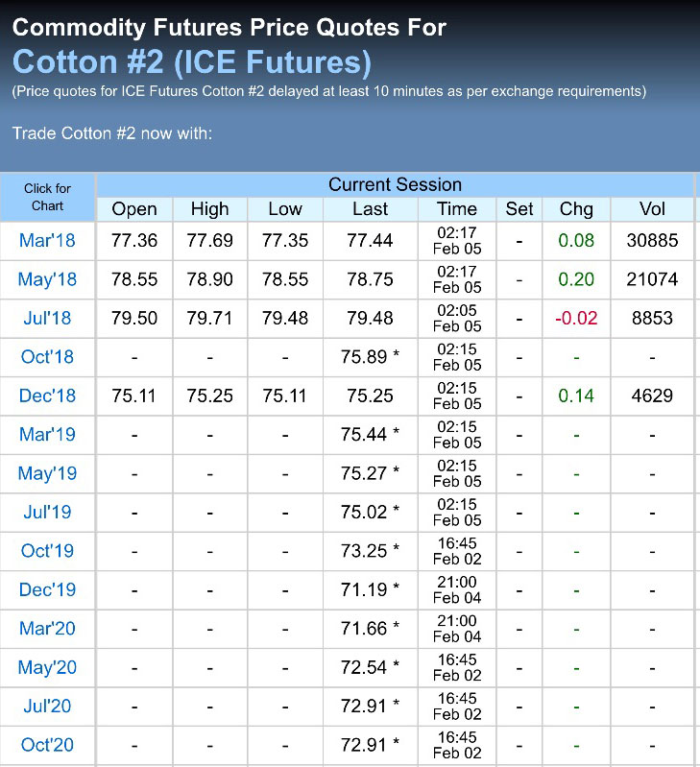Open the Mar'19 contract chart link

(x=47, y=435)
